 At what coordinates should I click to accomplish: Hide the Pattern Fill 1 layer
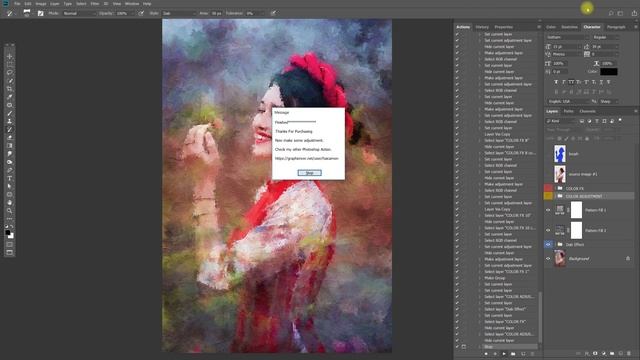coord(548,210)
